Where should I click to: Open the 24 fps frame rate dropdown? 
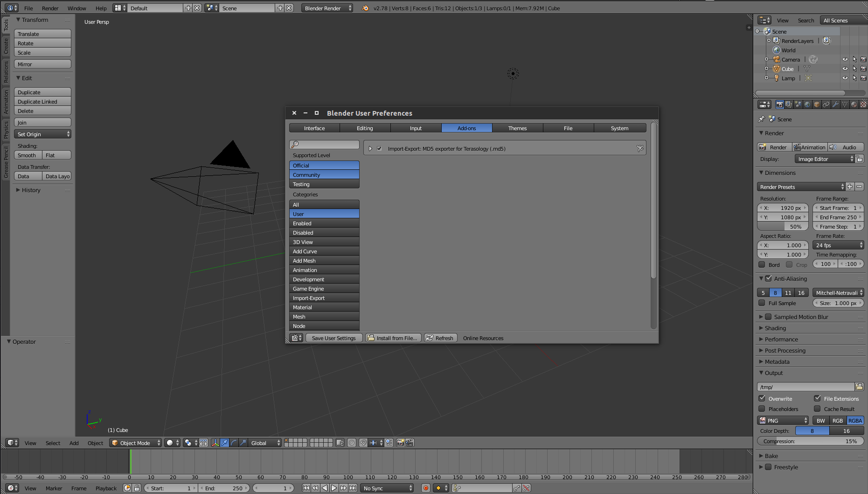[x=838, y=245]
